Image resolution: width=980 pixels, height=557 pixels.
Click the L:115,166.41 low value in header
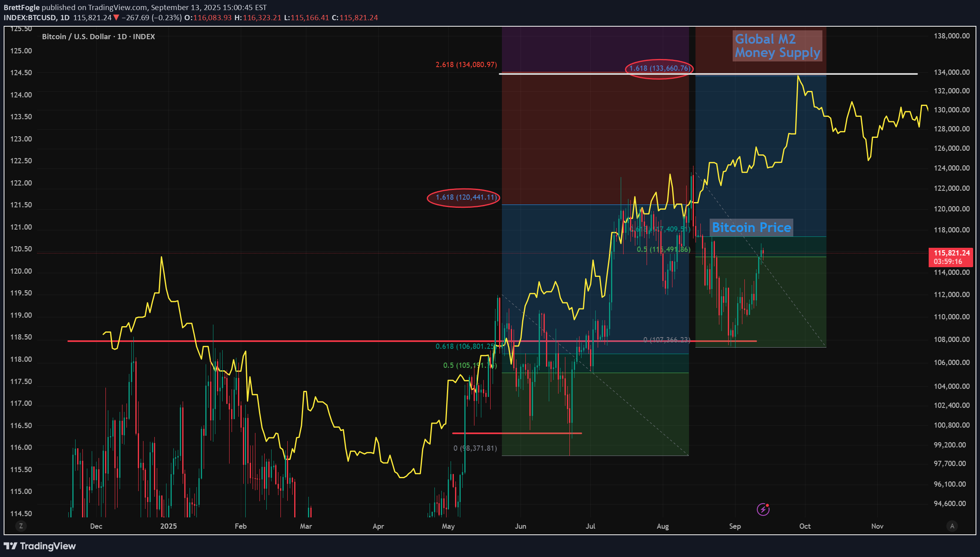click(x=306, y=17)
